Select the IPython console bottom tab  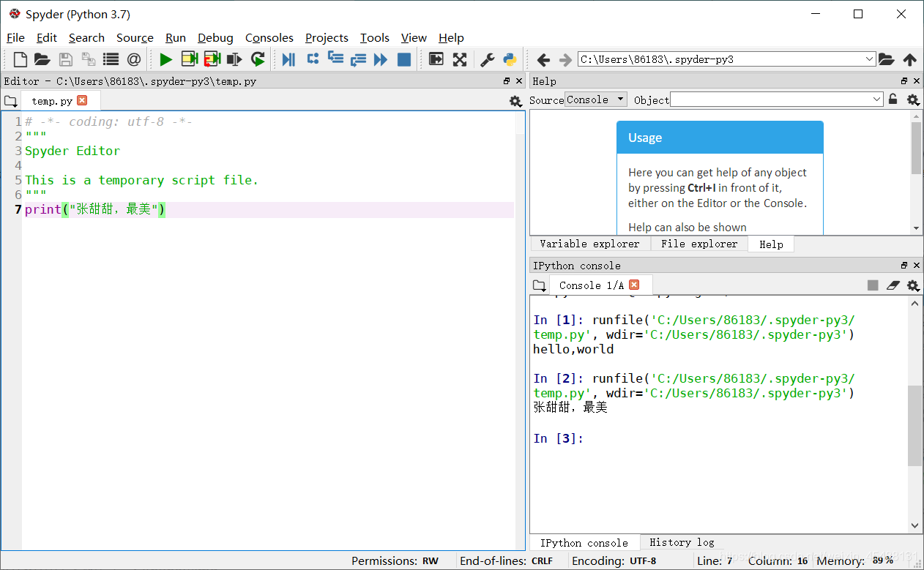pyautogui.click(x=584, y=542)
